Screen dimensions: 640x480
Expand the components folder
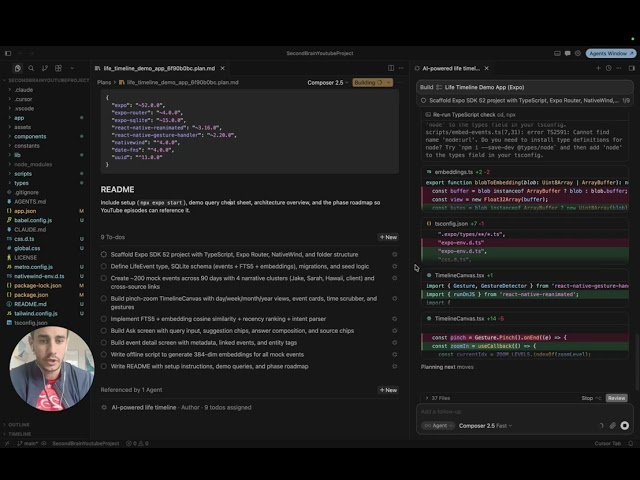click(30, 136)
